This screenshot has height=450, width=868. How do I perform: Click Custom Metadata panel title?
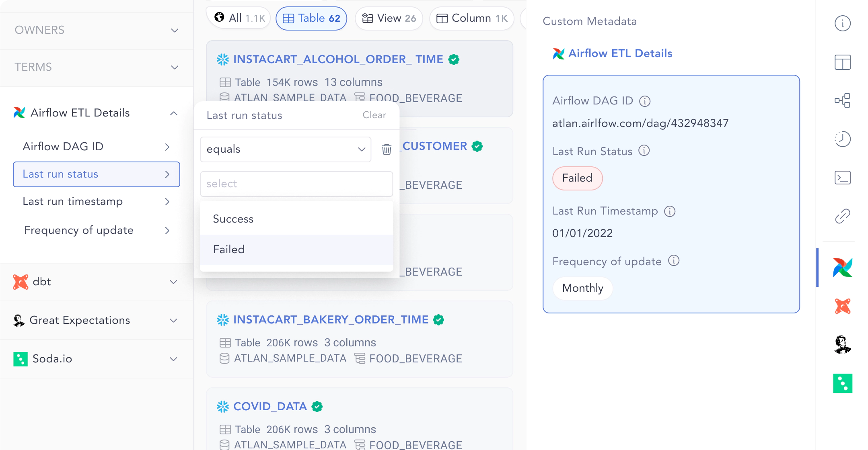[x=590, y=21]
